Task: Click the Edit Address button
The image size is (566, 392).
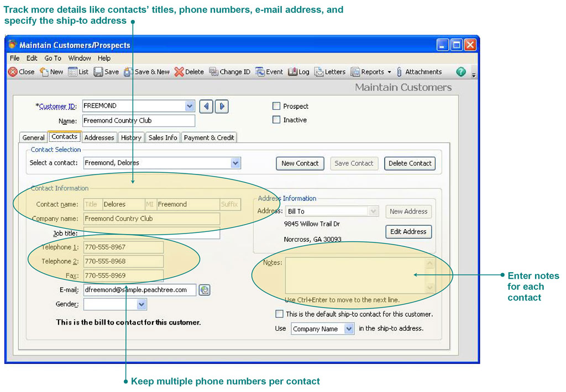Action: coord(408,231)
